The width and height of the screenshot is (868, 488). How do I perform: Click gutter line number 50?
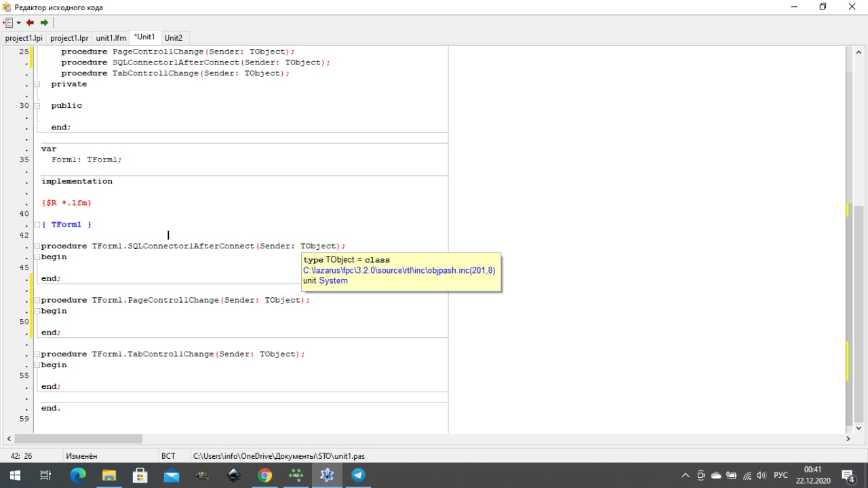(x=24, y=322)
